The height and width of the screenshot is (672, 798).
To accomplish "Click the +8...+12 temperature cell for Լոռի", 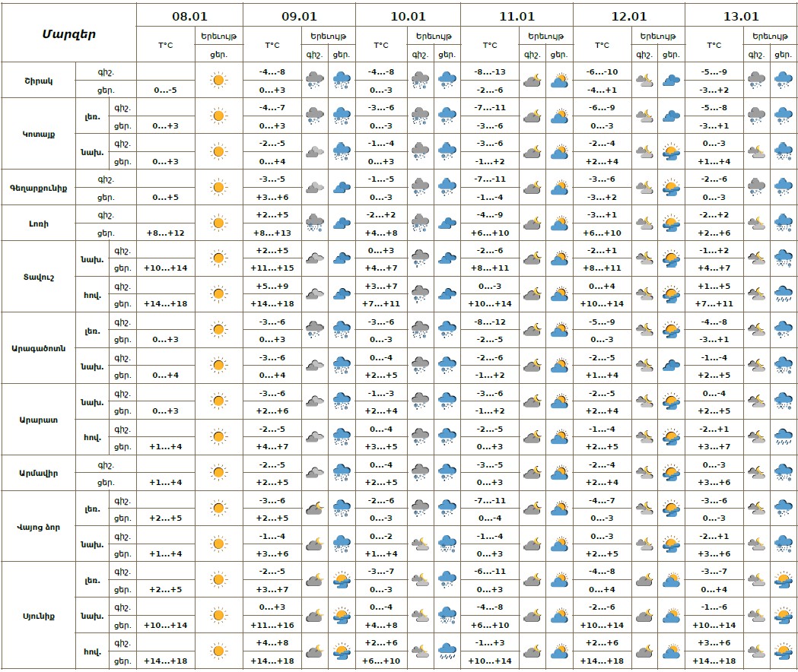I will [165, 233].
